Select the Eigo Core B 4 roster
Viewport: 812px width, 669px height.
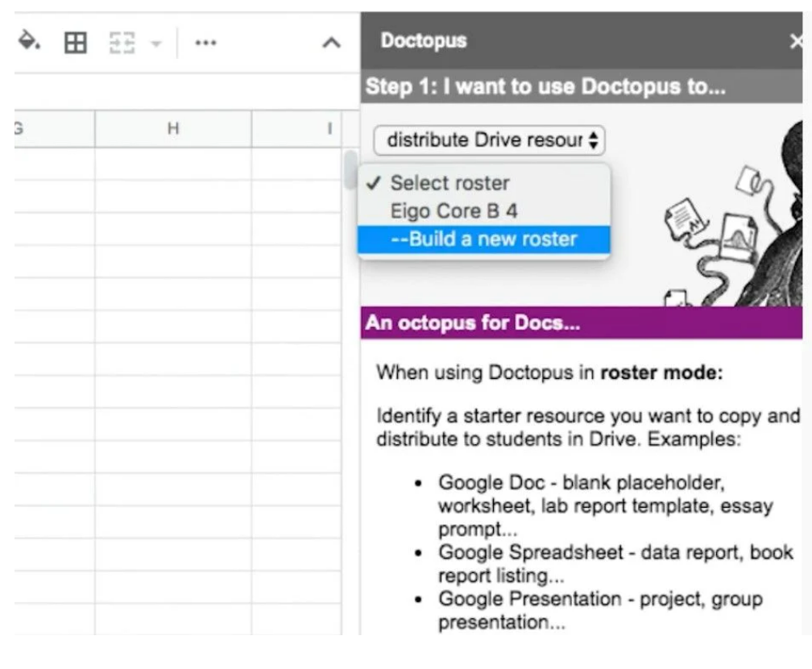click(x=483, y=211)
